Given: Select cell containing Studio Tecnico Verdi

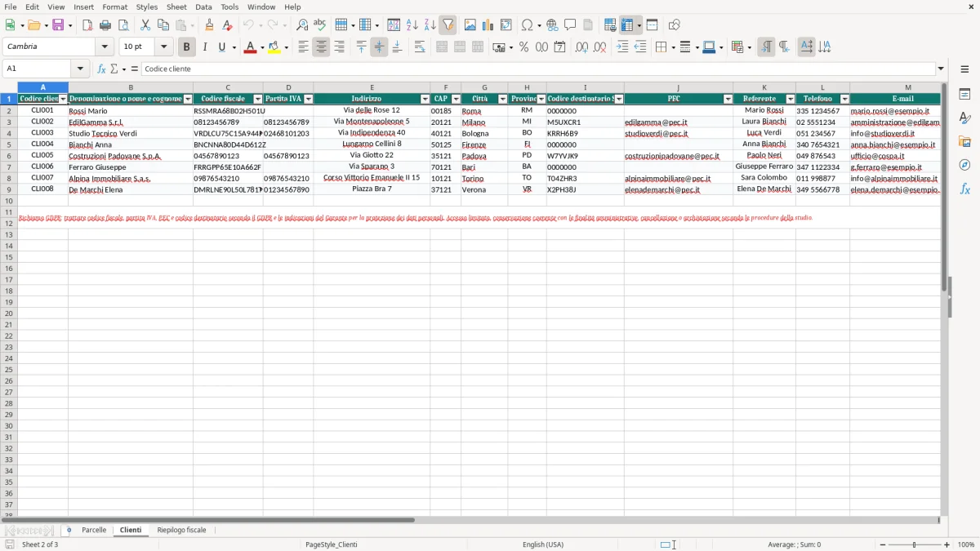Looking at the screenshot, I should tap(131, 133).
